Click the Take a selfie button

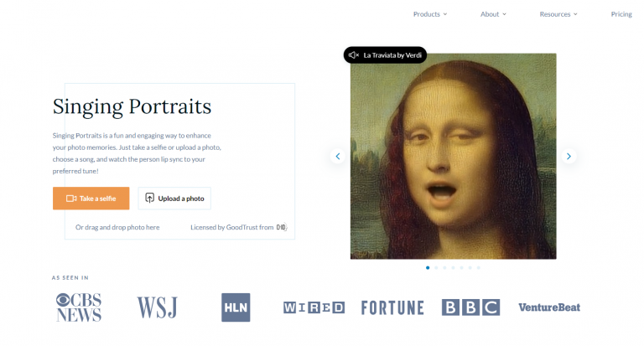click(91, 199)
